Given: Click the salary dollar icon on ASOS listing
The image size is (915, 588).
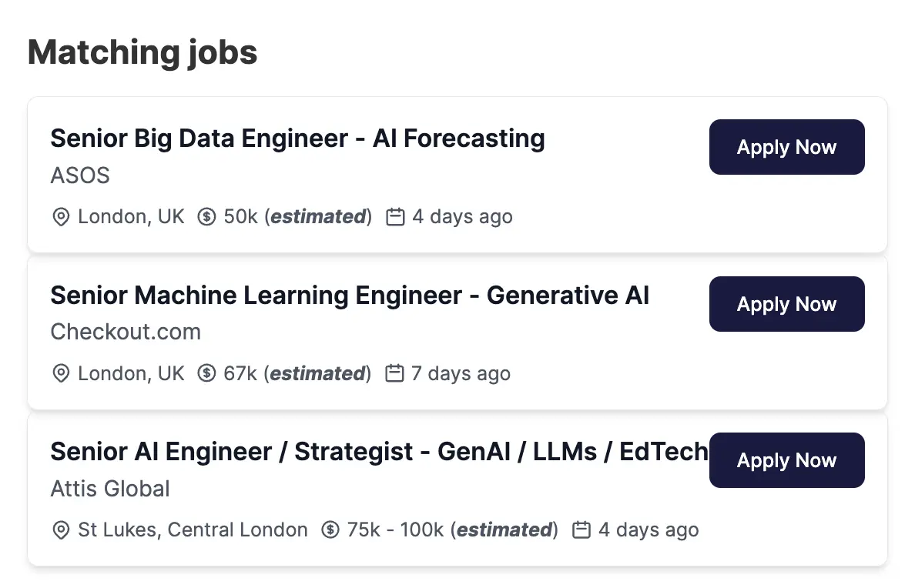Looking at the screenshot, I should [206, 216].
